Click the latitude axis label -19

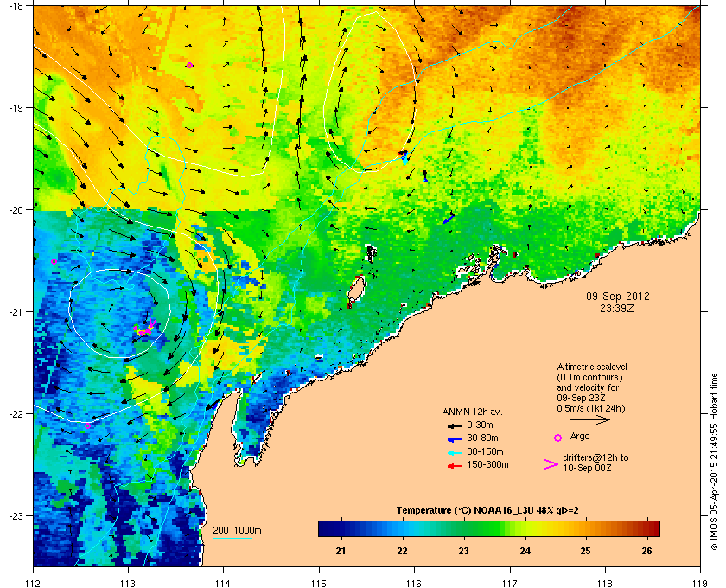[x=16, y=108]
